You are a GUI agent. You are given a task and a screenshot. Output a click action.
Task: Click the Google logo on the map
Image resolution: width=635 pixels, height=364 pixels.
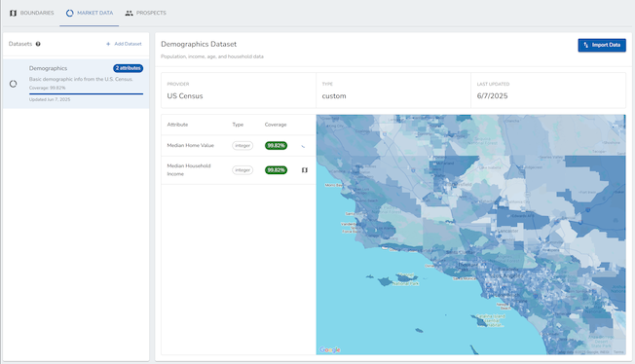point(329,349)
